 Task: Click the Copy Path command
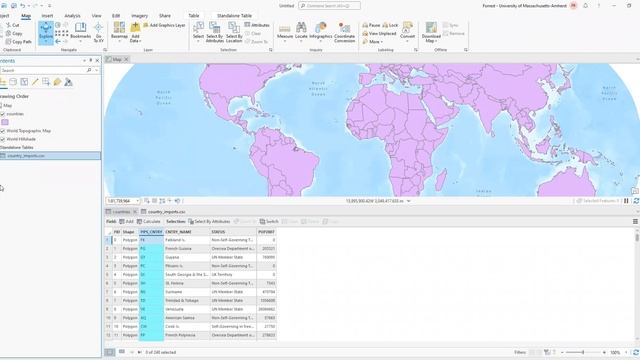click(x=18, y=42)
